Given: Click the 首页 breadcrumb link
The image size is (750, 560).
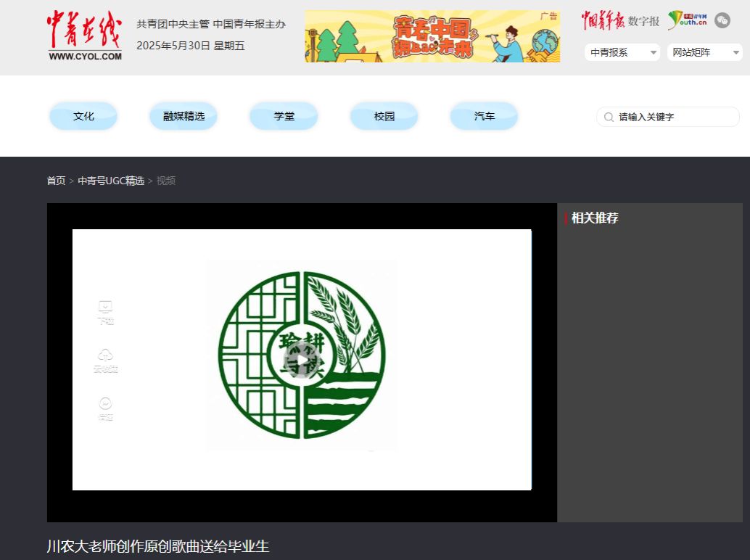Looking at the screenshot, I should tap(56, 181).
